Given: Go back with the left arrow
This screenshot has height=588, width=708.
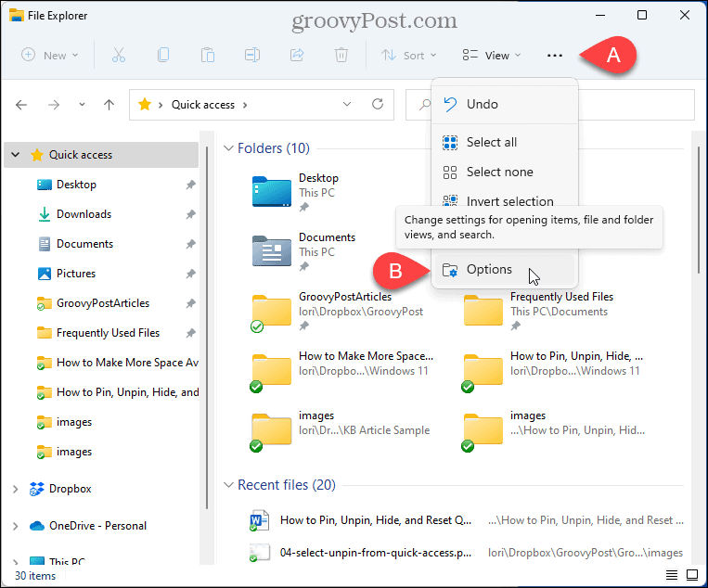Looking at the screenshot, I should coord(21,105).
